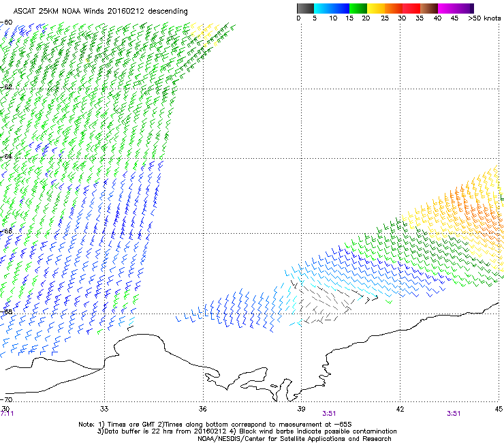Click the note '3)Data buffer is 22 hrs from 20160212'
504x443 pixels.
point(161,431)
